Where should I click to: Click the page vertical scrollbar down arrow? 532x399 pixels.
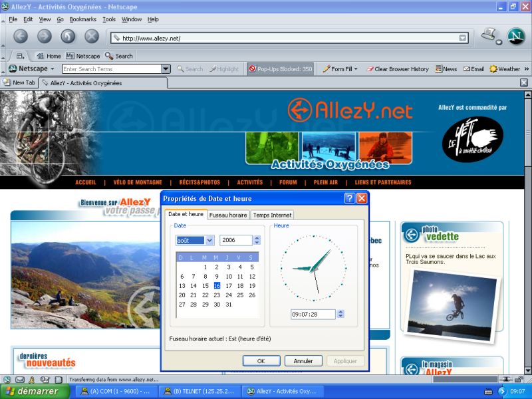(528, 370)
